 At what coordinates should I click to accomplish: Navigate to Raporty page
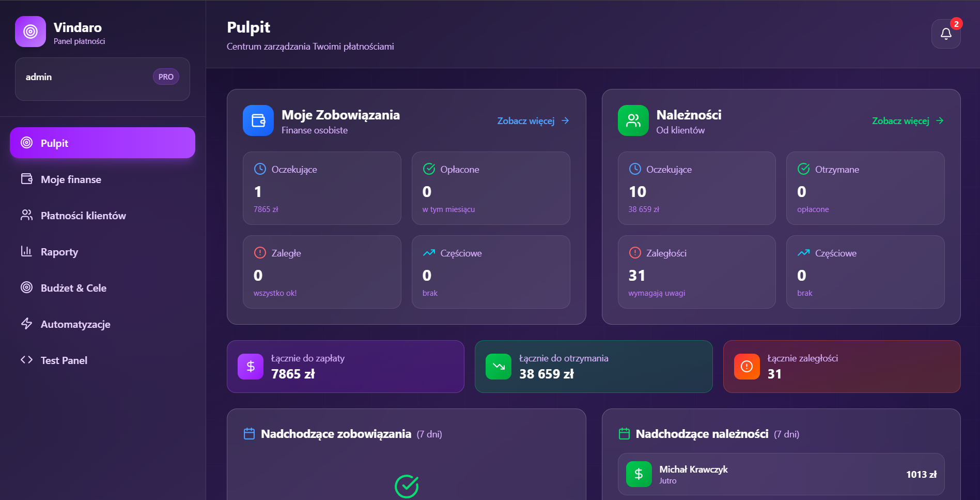59,252
